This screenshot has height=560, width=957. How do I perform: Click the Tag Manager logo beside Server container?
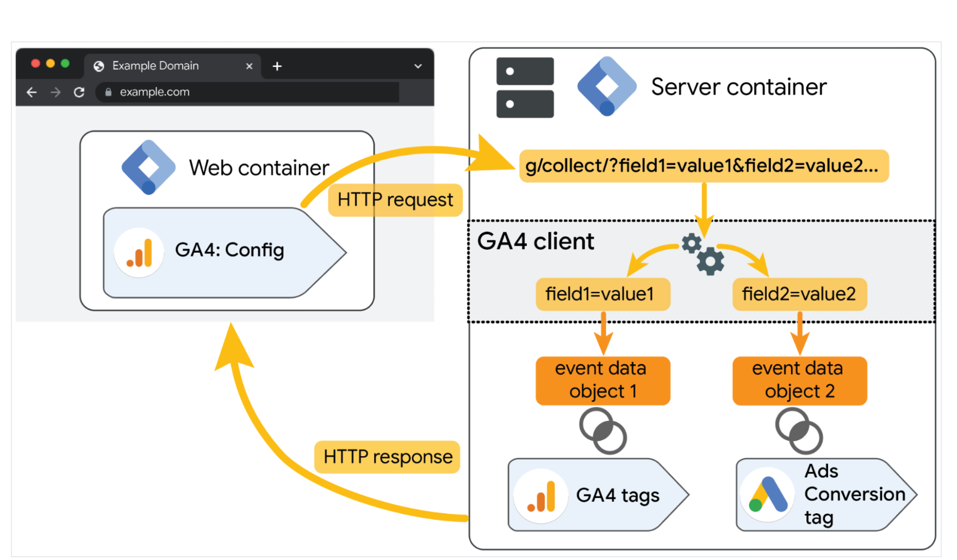607,86
